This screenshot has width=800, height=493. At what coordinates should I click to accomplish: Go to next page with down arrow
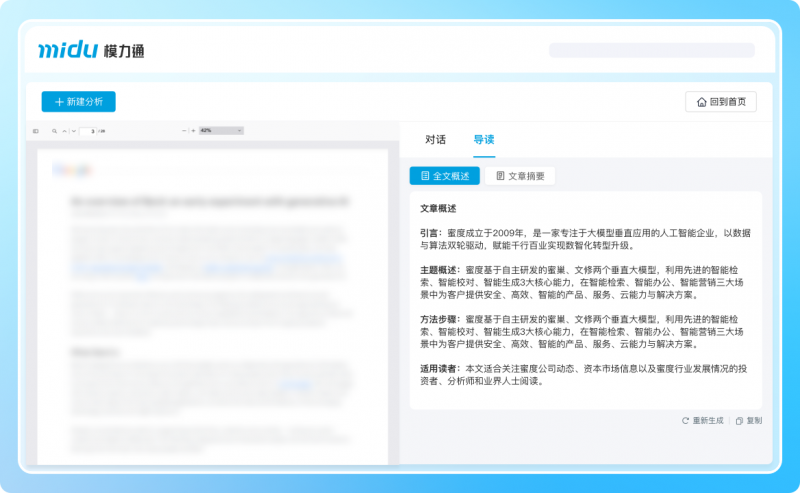click(x=72, y=131)
